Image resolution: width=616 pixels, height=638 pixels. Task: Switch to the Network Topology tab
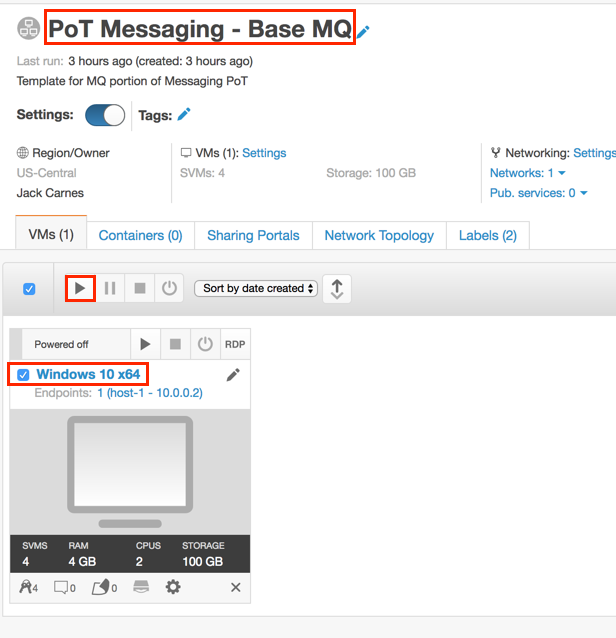[x=379, y=236]
